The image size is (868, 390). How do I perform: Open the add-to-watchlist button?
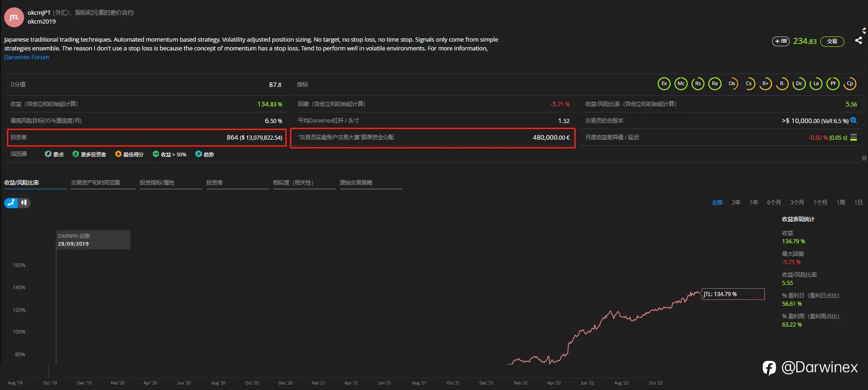point(780,41)
